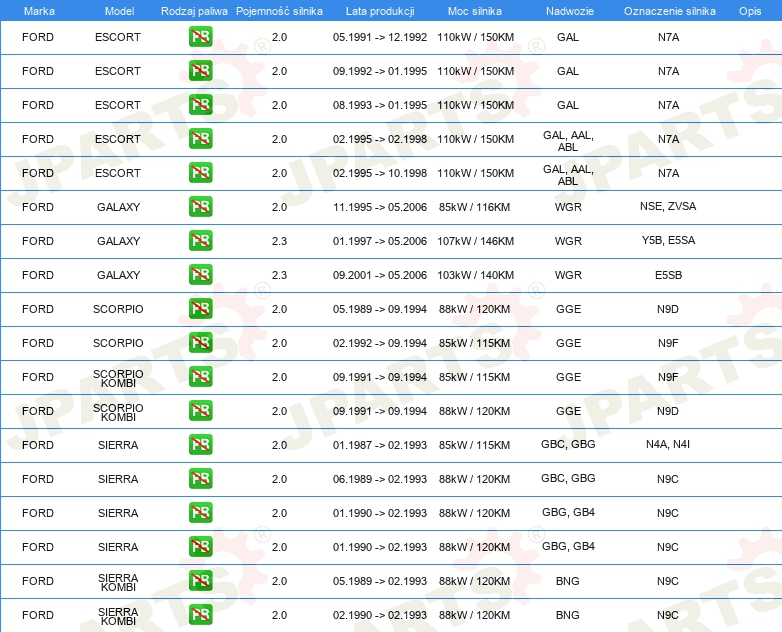Select date cell 06.1989 -> 02.1993

click(x=380, y=478)
